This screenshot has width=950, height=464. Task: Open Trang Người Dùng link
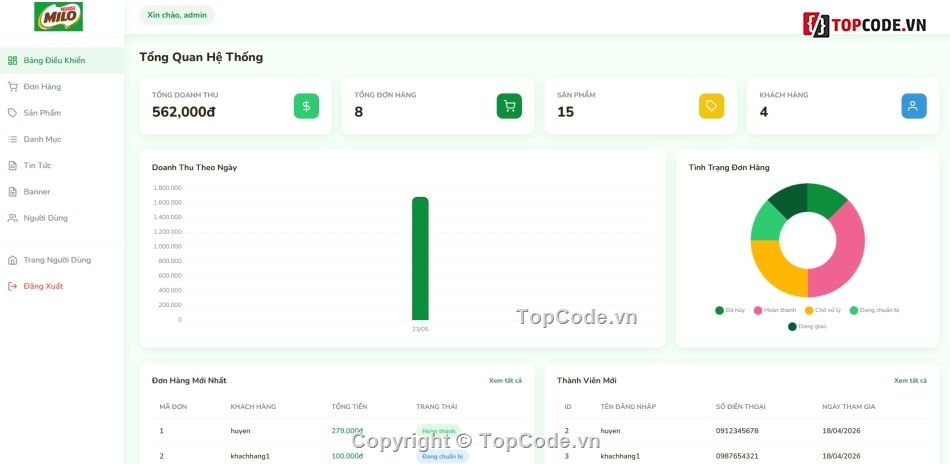click(x=62, y=260)
